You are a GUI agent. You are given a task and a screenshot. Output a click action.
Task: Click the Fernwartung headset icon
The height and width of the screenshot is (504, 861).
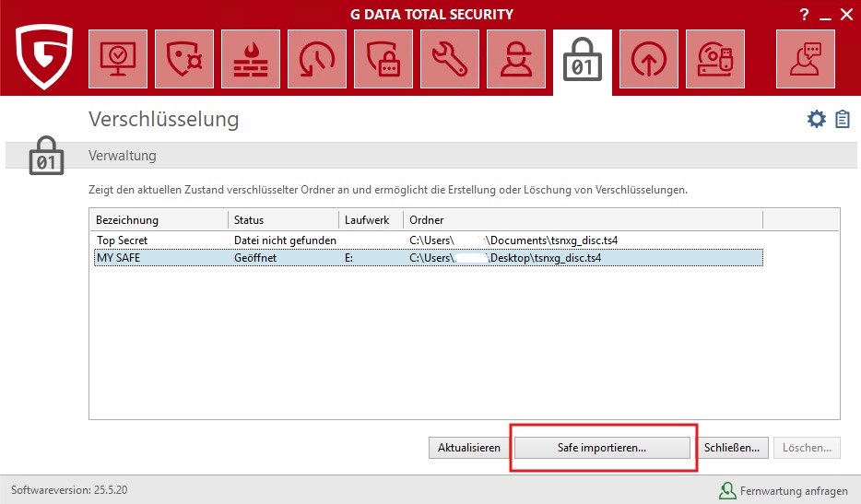click(727, 490)
